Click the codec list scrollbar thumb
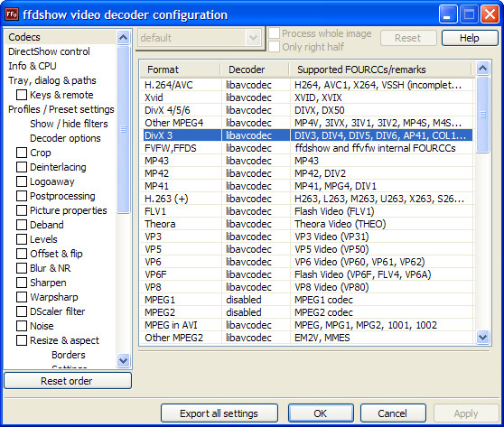The width and height of the screenshot is (504, 427). click(483, 115)
